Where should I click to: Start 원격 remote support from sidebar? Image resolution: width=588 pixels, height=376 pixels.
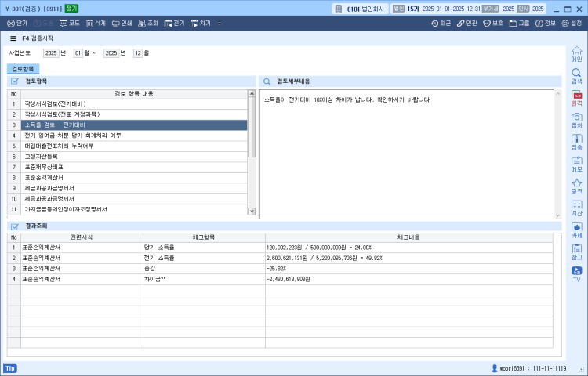(577, 98)
